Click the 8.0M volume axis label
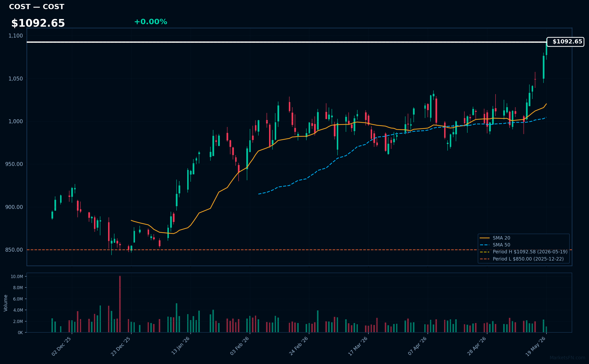 (18, 288)
